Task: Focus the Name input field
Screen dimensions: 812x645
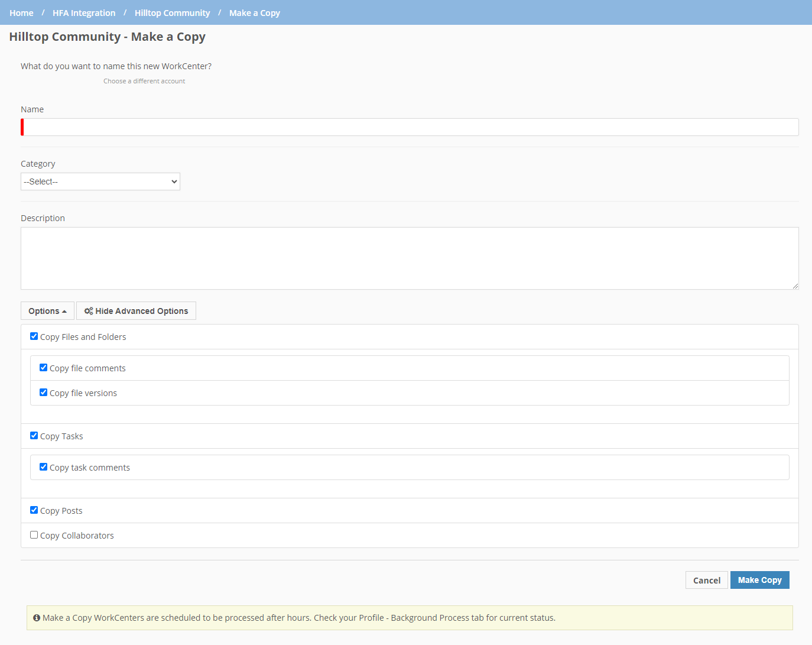Action: pos(410,127)
